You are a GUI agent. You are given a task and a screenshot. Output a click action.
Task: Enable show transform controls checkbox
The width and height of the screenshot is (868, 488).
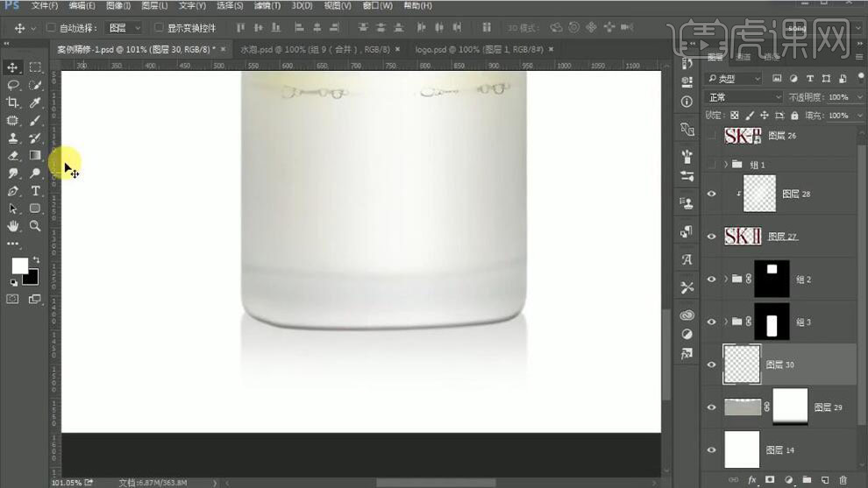[x=159, y=27]
